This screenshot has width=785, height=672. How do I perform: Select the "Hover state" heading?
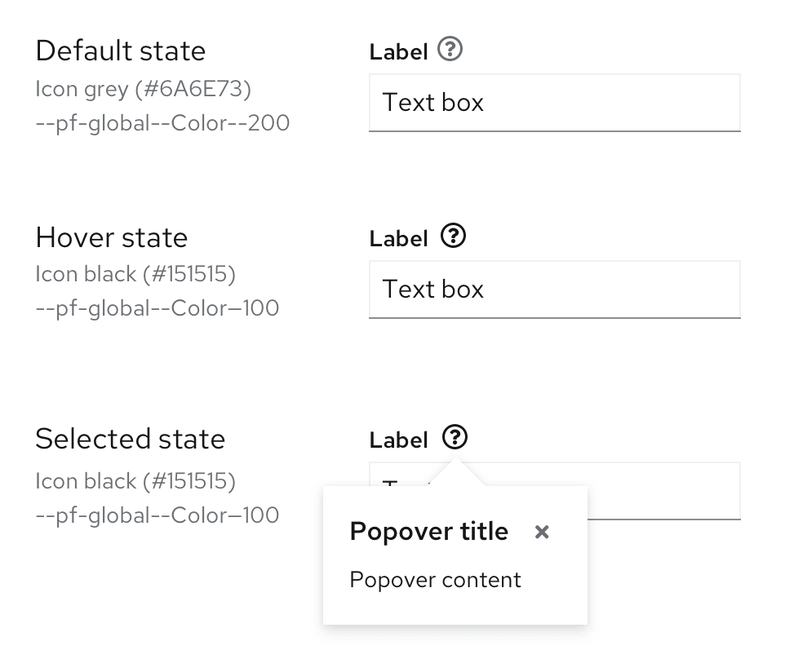[x=112, y=237]
